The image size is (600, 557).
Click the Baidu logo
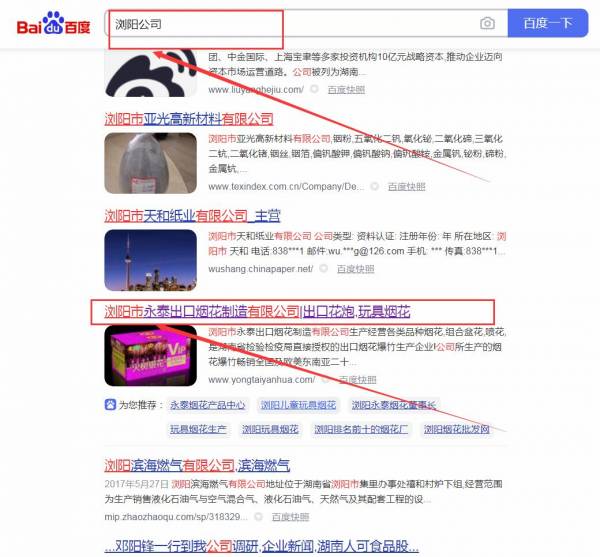click(x=52, y=23)
